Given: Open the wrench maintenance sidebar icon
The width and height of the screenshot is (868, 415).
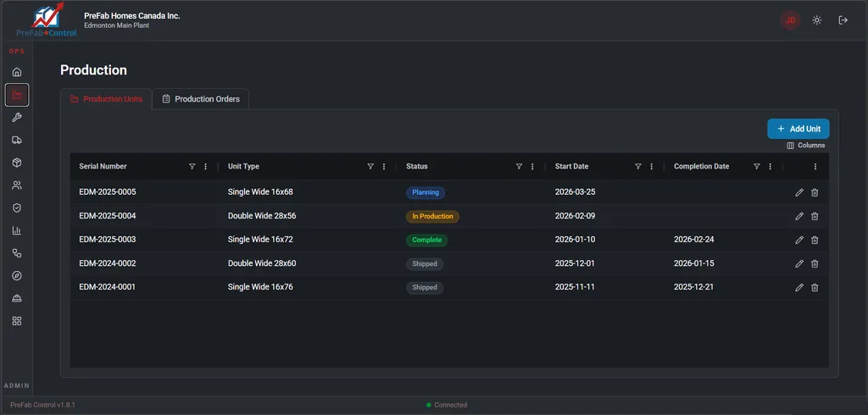Looking at the screenshot, I should pos(17,118).
